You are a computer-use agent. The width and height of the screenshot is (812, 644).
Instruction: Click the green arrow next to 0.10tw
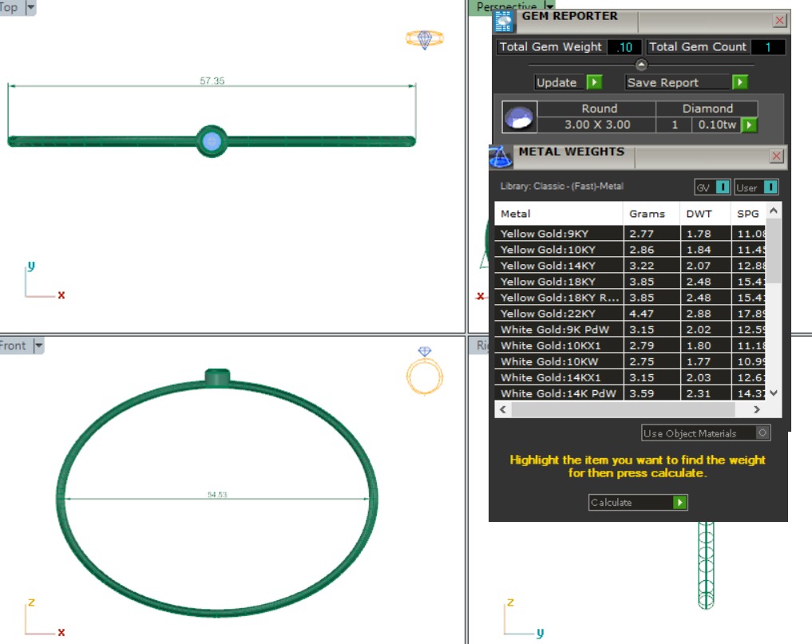pyautogui.click(x=750, y=124)
